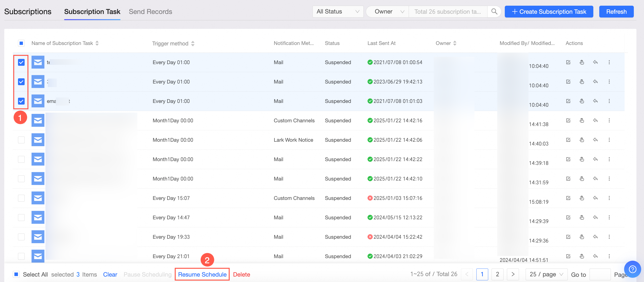Click the search magnifier icon
Viewport: 644px width, 282px height.
tap(494, 12)
